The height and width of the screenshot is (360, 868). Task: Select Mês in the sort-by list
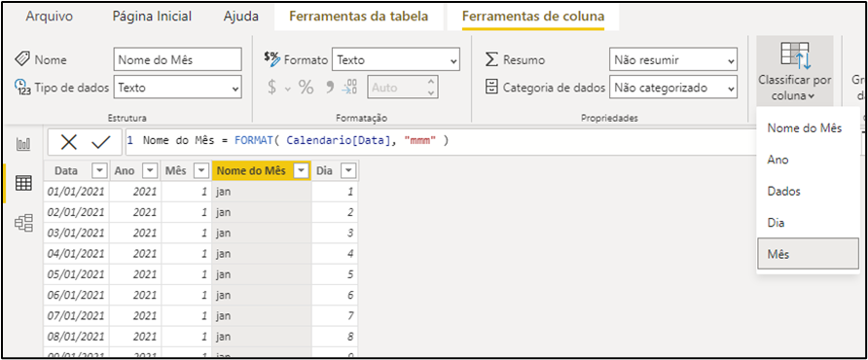point(809,254)
